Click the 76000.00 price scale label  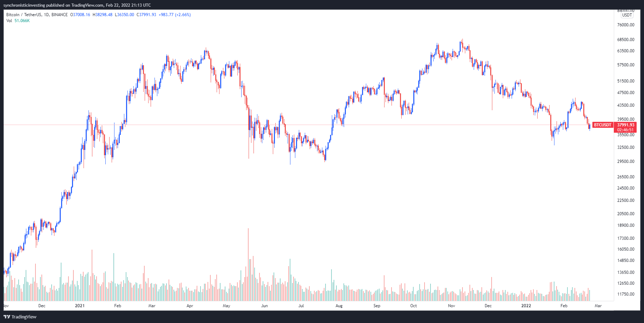pos(626,25)
